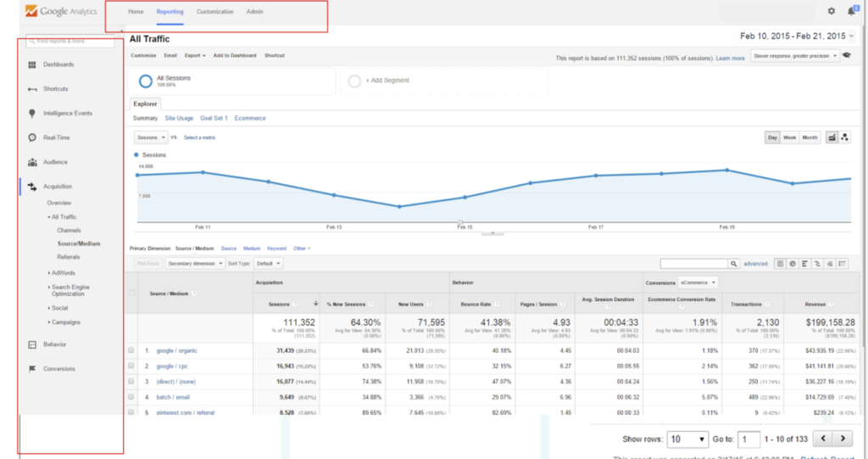
Task: Select the pivot table view icon
Action: click(x=843, y=264)
